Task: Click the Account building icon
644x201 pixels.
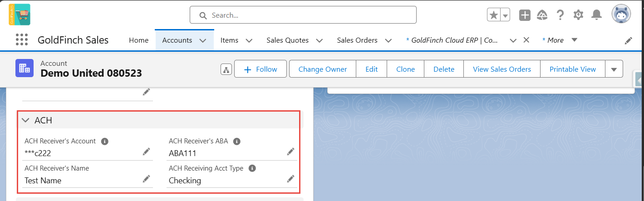Action: [25, 68]
